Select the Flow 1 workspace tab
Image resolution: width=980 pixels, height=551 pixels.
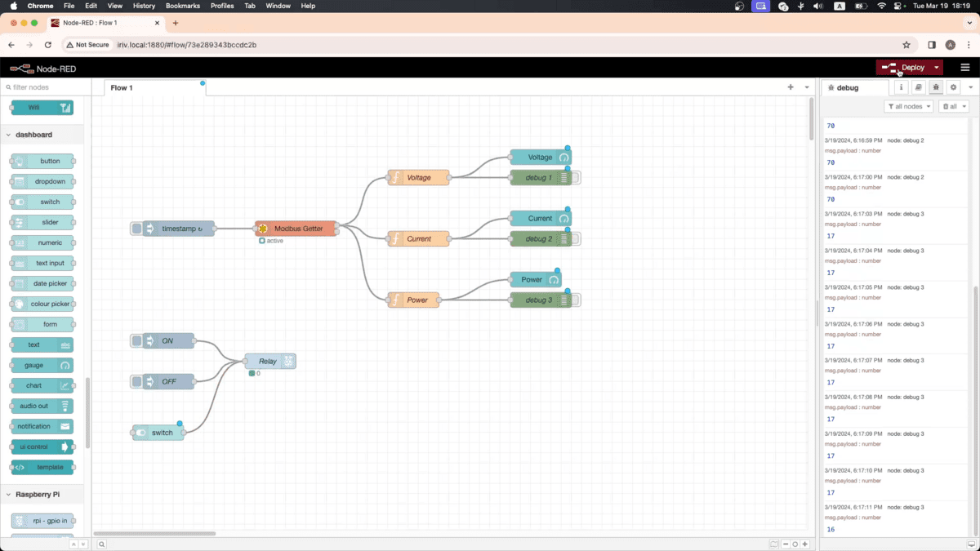click(122, 87)
